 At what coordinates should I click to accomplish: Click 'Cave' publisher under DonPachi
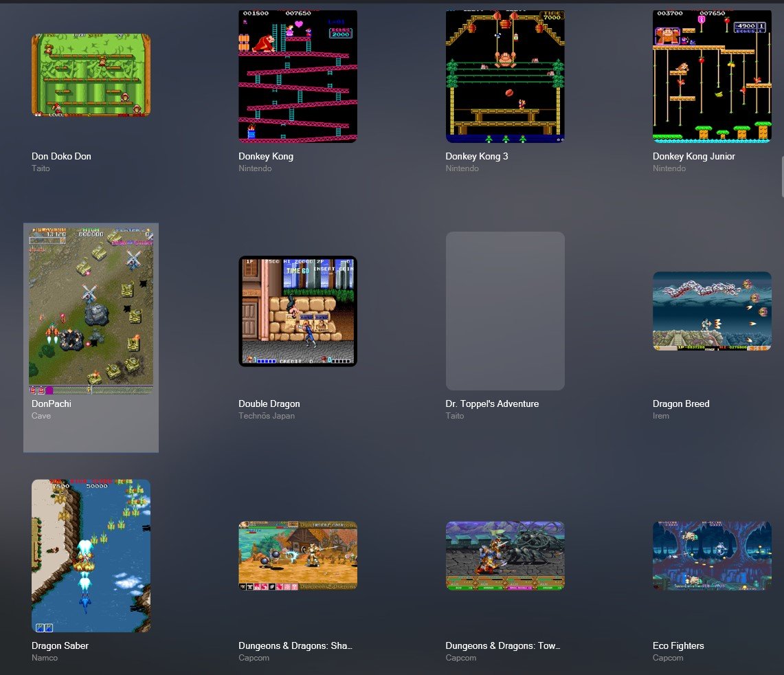(x=41, y=415)
